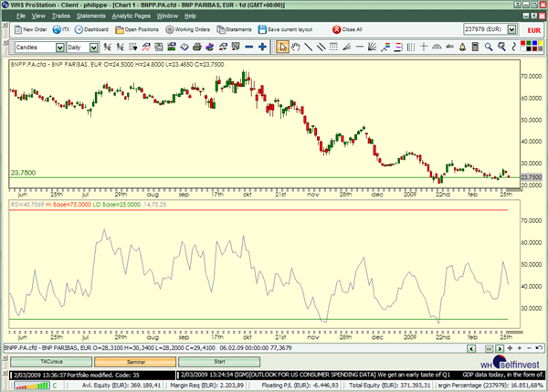The image size is (548, 392).
Task: Open the Daily timeframe dropdown
Action: 93,48
